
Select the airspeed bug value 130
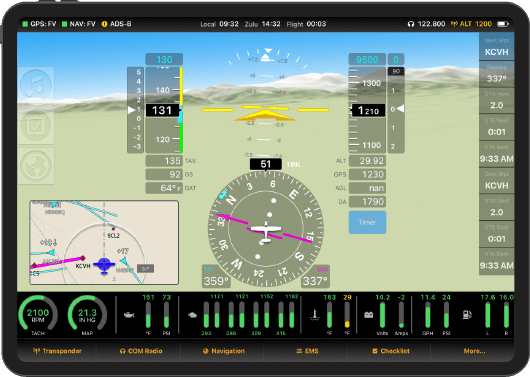(164, 60)
